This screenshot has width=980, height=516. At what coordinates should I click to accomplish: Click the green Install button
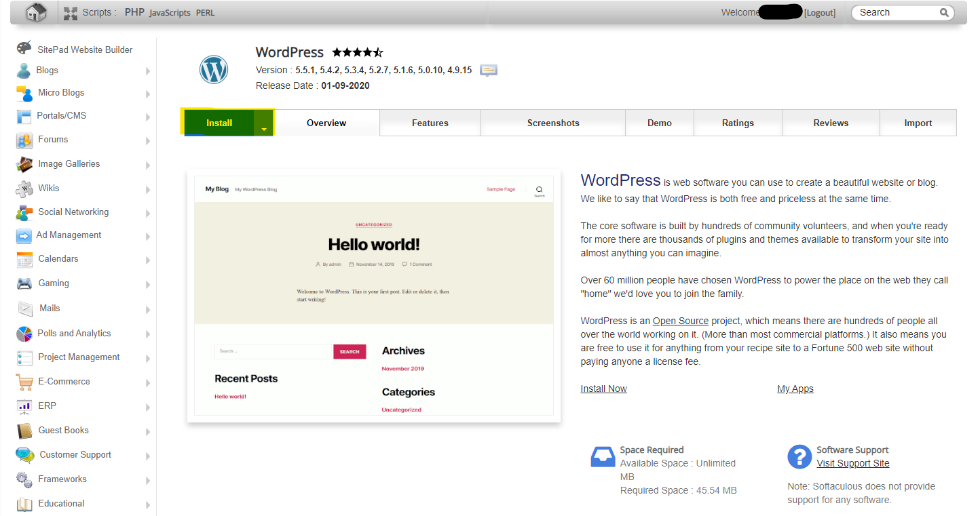coord(219,123)
